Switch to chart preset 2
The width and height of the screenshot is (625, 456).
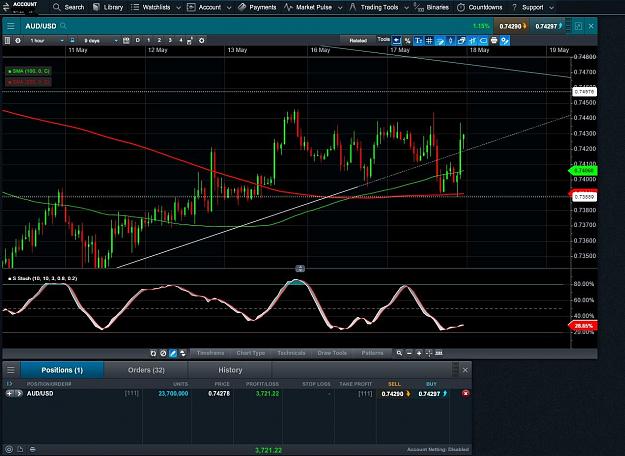pyautogui.click(x=159, y=40)
